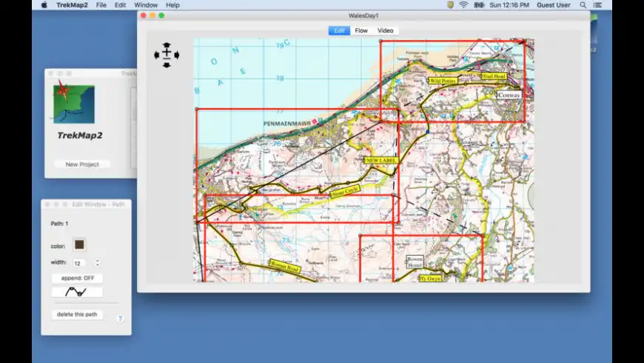Click the battery status icon
Viewport: 644px width, 363px height.
click(480, 5)
